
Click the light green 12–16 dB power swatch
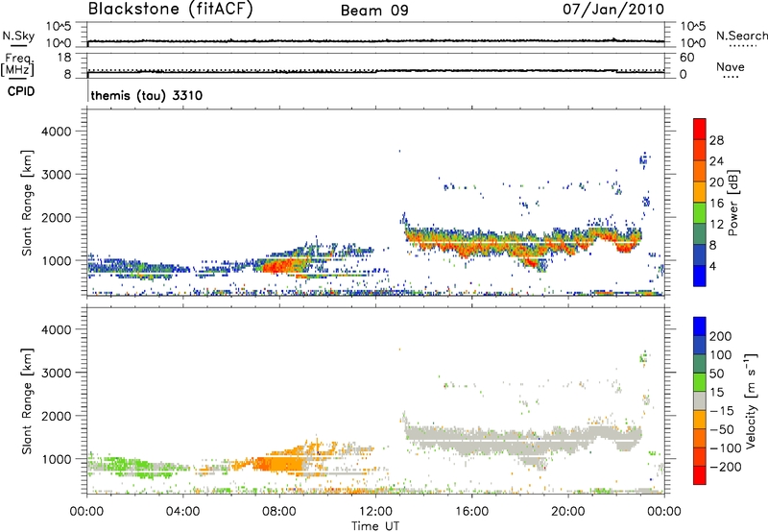[700, 212]
